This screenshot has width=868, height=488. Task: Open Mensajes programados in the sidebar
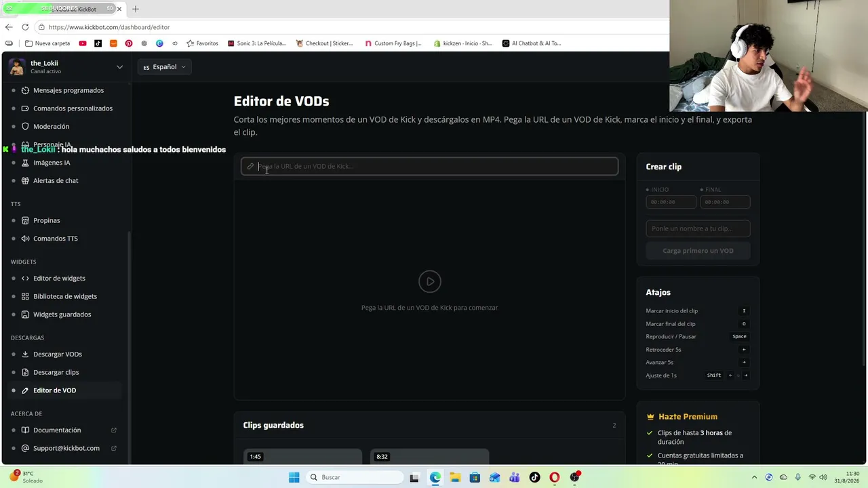tap(68, 90)
